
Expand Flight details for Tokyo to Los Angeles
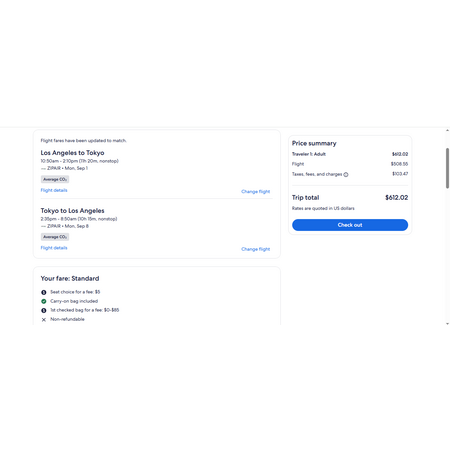(54, 248)
